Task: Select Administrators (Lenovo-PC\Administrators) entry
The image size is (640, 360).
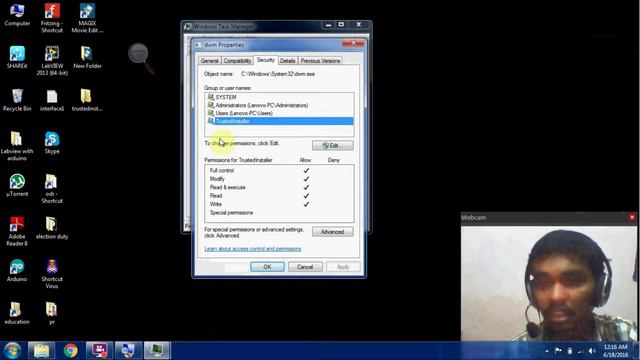Action: click(x=280, y=105)
